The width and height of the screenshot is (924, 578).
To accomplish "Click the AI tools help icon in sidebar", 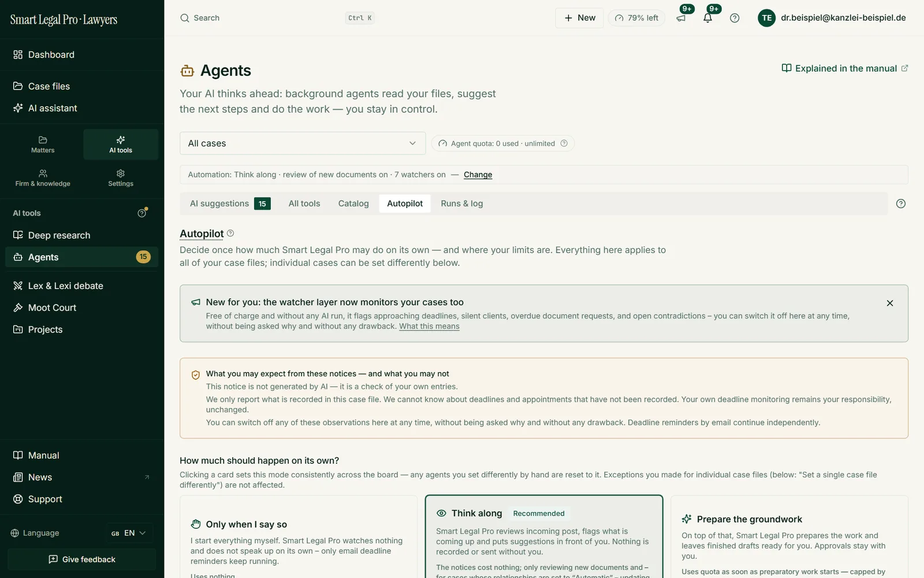I will (142, 213).
